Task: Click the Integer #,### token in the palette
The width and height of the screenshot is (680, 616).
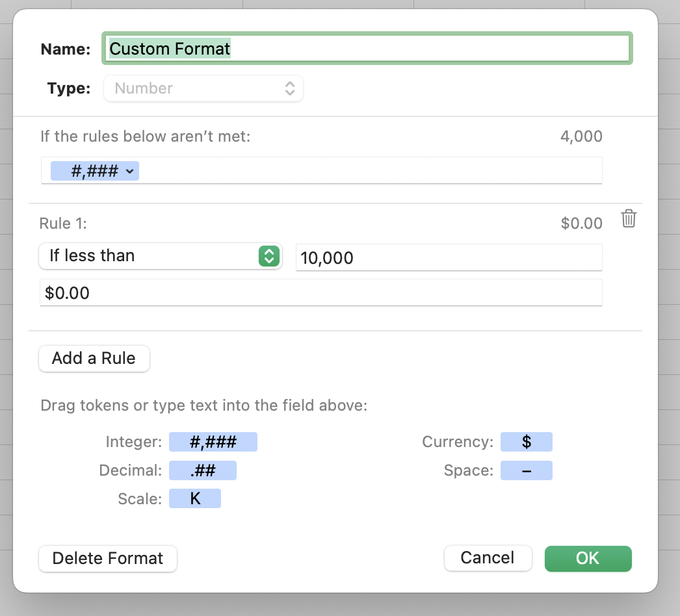Action: coord(213,443)
